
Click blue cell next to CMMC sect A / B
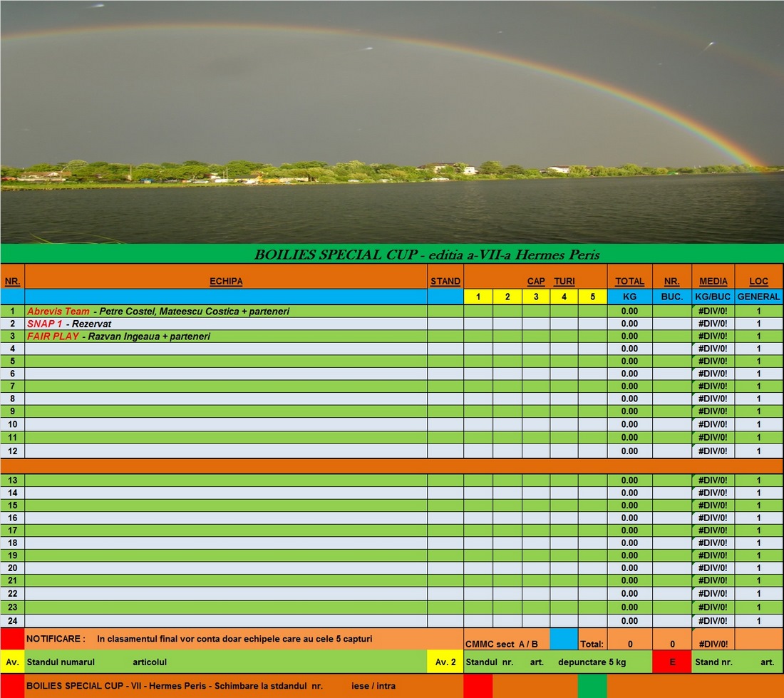564,639
